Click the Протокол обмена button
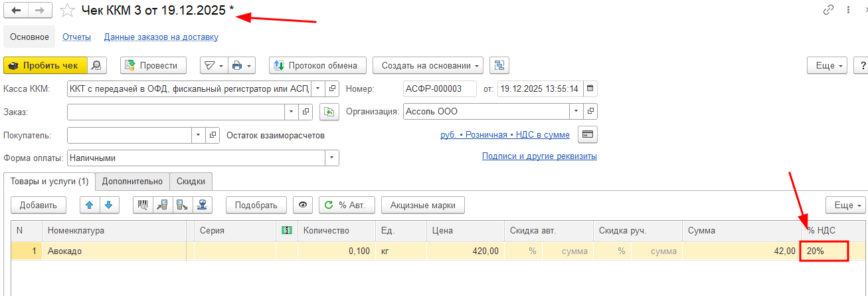 pos(318,65)
